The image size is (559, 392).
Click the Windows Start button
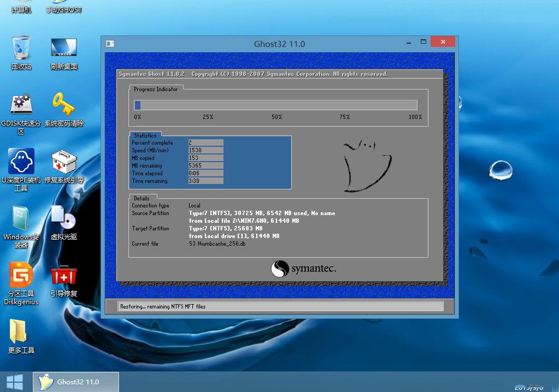(x=15, y=382)
